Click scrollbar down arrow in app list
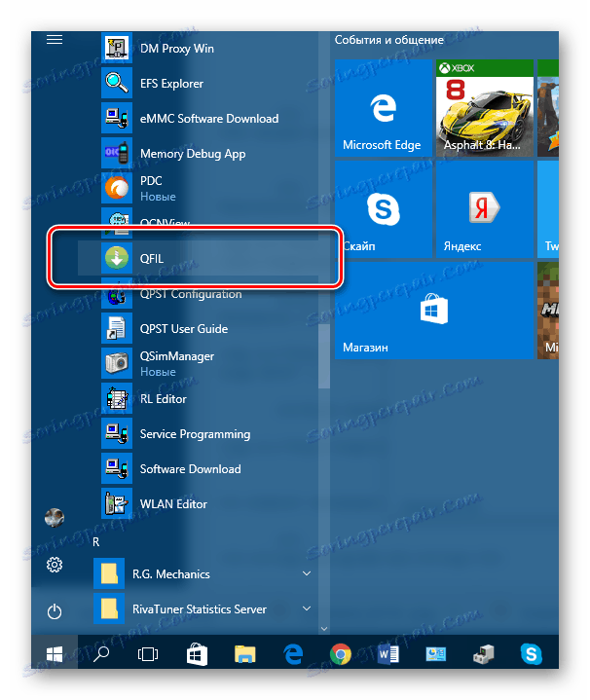Screen dimensions: 590x700 pos(324,629)
